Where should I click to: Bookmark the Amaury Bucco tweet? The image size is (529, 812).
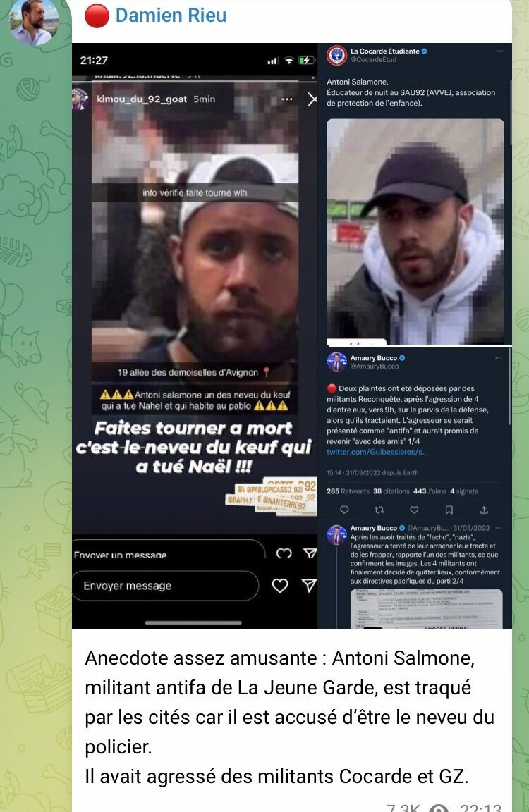click(x=449, y=510)
